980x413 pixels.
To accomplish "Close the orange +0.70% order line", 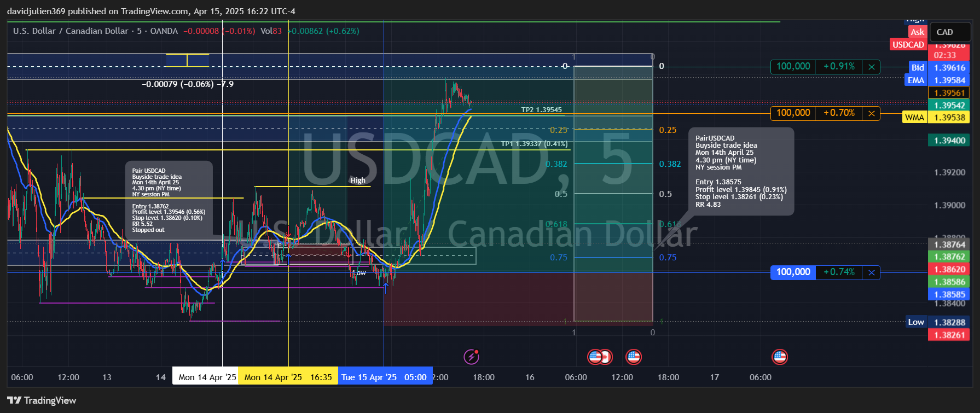I will [872, 113].
